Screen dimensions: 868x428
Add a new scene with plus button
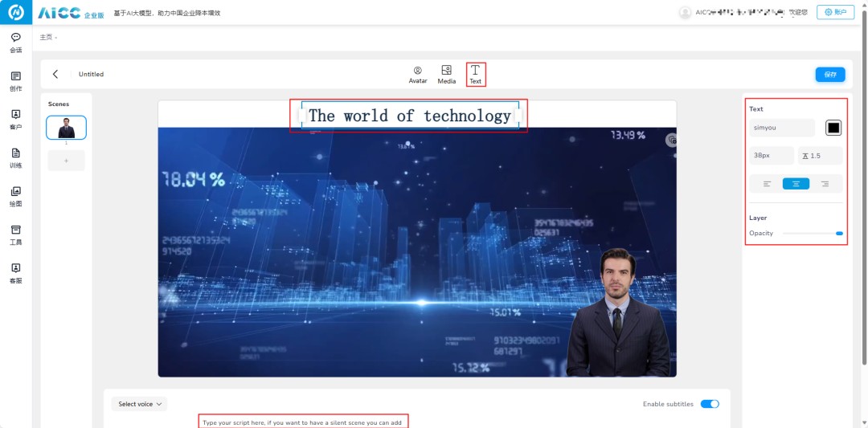point(67,161)
